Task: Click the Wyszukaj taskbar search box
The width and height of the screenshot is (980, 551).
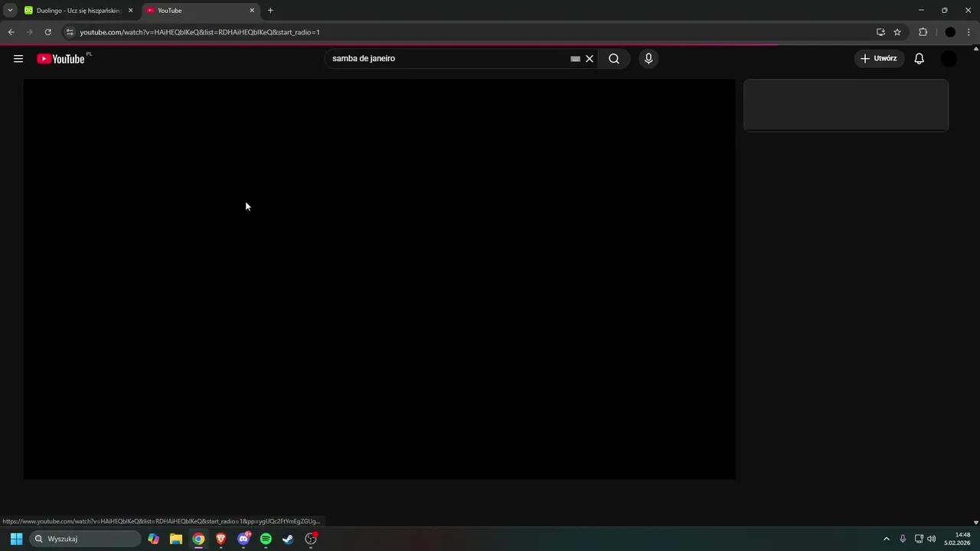Action: pyautogui.click(x=86, y=539)
